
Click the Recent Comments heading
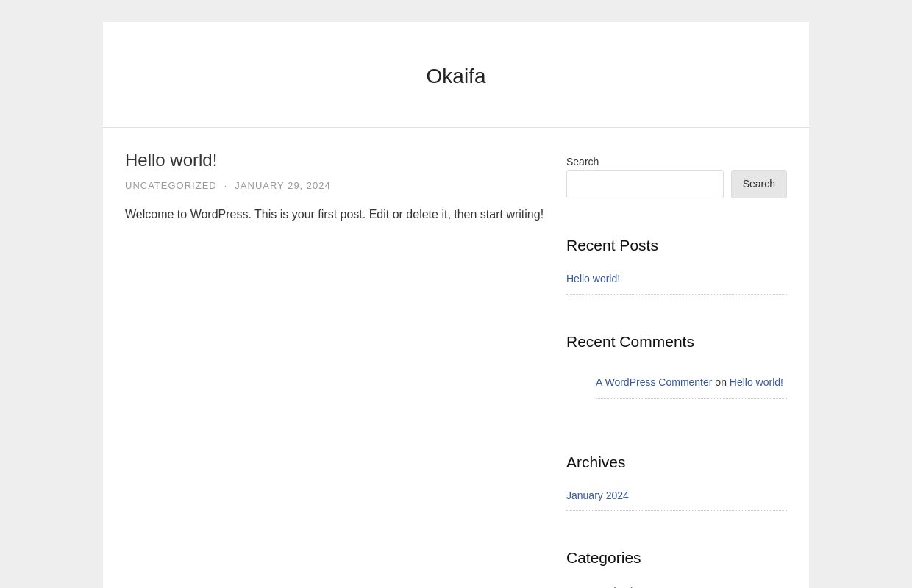tap(630, 342)
